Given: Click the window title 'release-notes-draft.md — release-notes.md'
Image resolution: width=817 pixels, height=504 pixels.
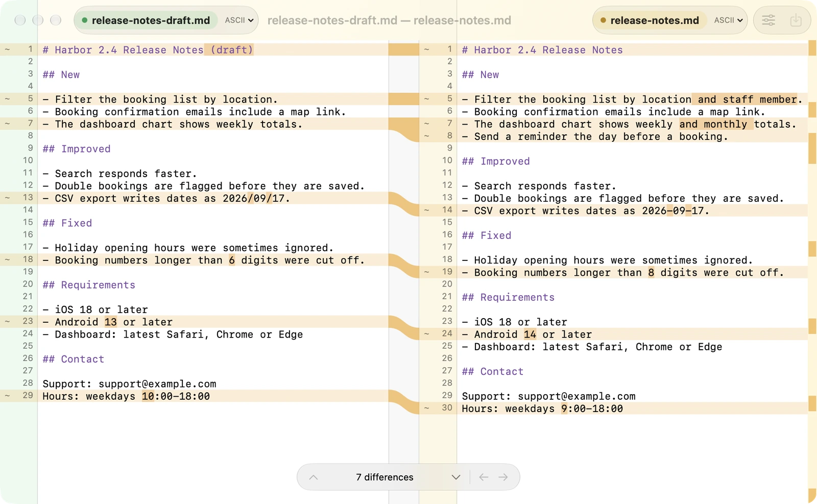Looking at the screenshot, I should [x=389, y=20].
